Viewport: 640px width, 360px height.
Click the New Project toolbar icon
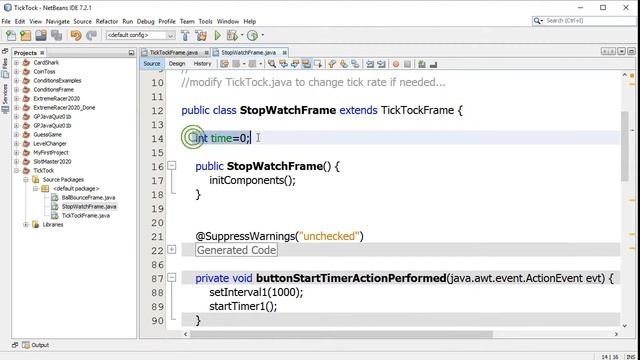[x=26, y=36]
